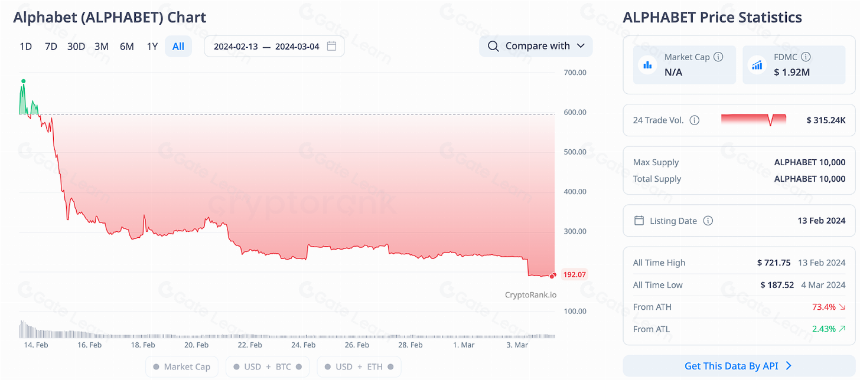Click the magnifier icon in Compare with
The width and height of the screenshot is (860, 380).
(x=493, y=46)
